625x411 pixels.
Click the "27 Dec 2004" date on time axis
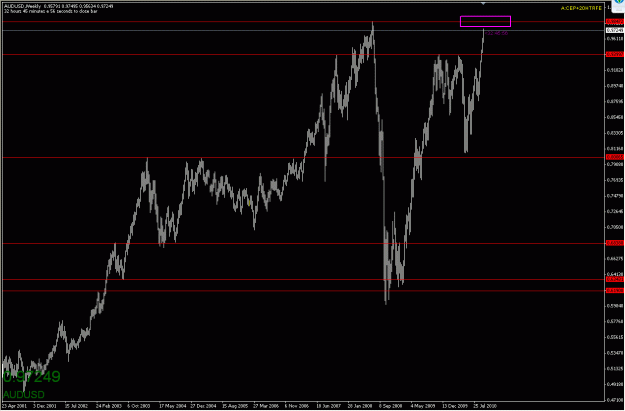pyautogui.click(x=202, y=405)
